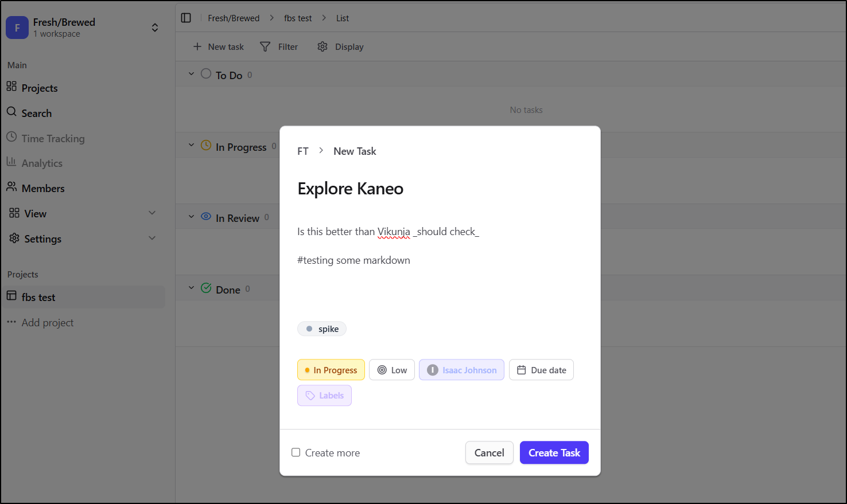Image resolution: width=847 pixels, height=504 pixels.
Task: Click the plus icon beside New task
Action: (x=197, y=46)
